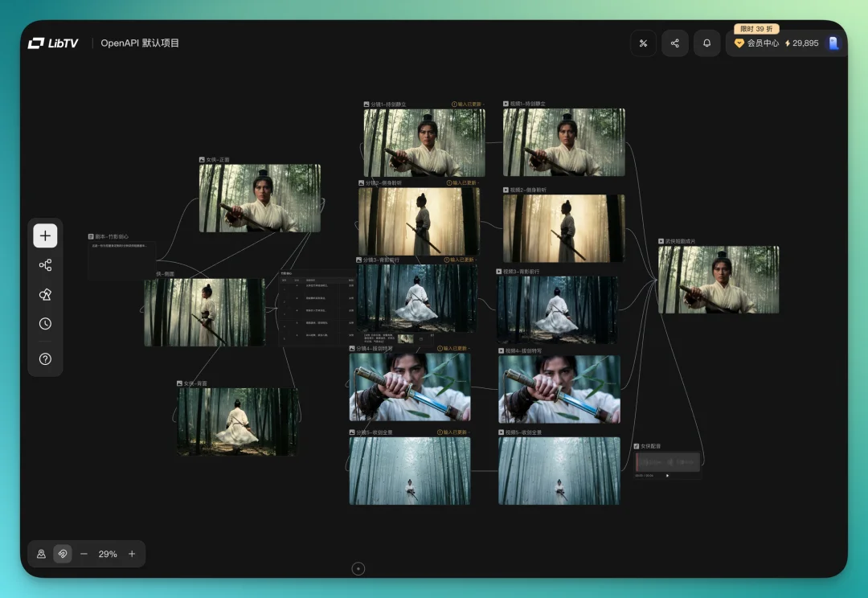868x598 pixels.
Task: Toggle the locate pin button at bottom left
Action: [41, 554]
